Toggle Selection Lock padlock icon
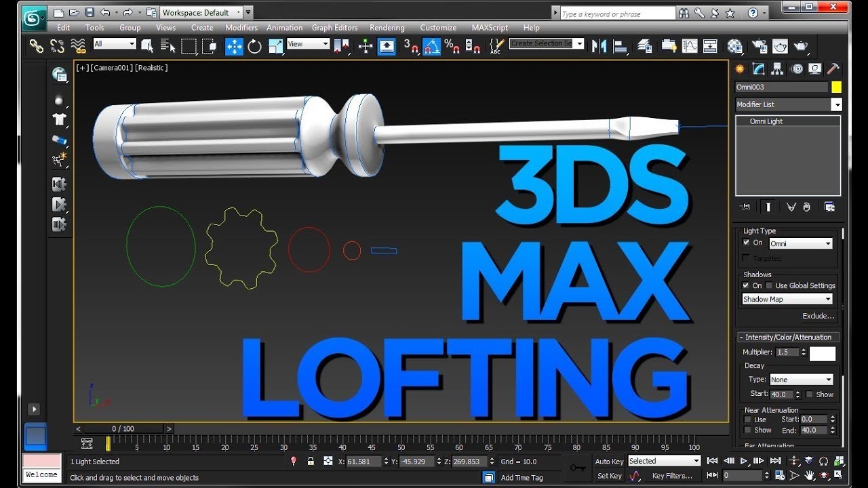This screenshot has height=488, width=868. [x=311, y=461]
